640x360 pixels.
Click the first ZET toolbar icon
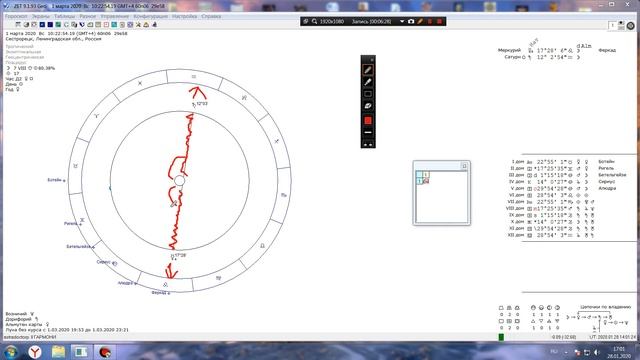[x=18, y=25]
